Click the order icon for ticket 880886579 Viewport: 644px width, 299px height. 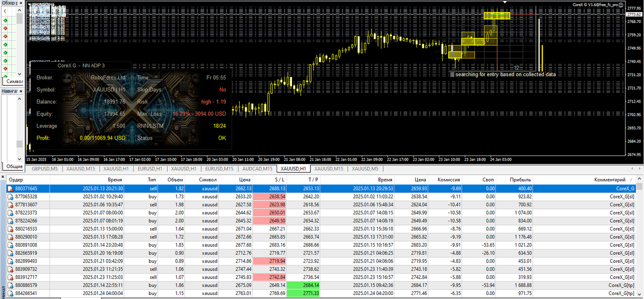[10, 285]
